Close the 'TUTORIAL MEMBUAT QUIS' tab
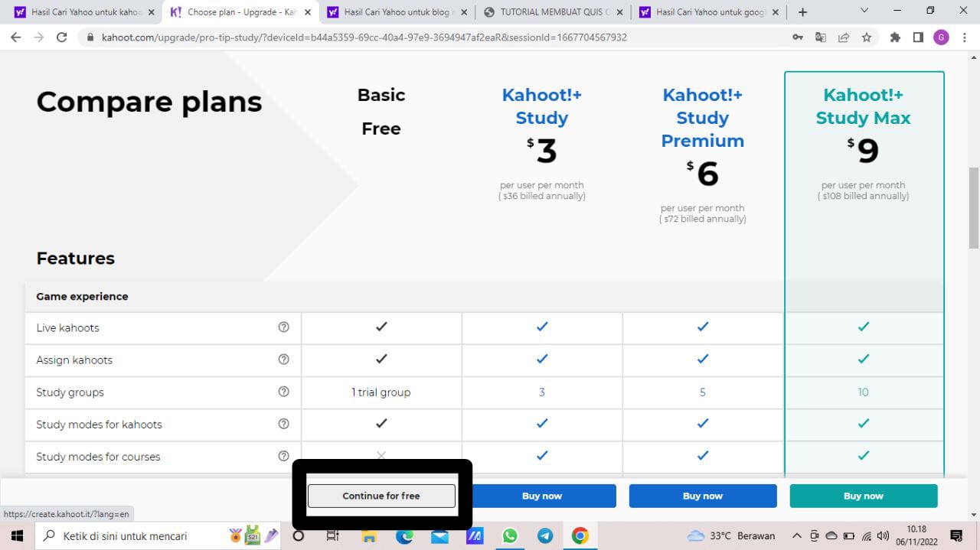The height and width of the screenshot is (550, 980). 620,12
